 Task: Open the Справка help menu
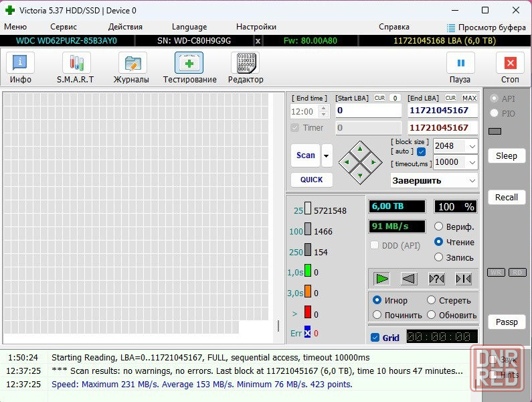tap(394, 27)
